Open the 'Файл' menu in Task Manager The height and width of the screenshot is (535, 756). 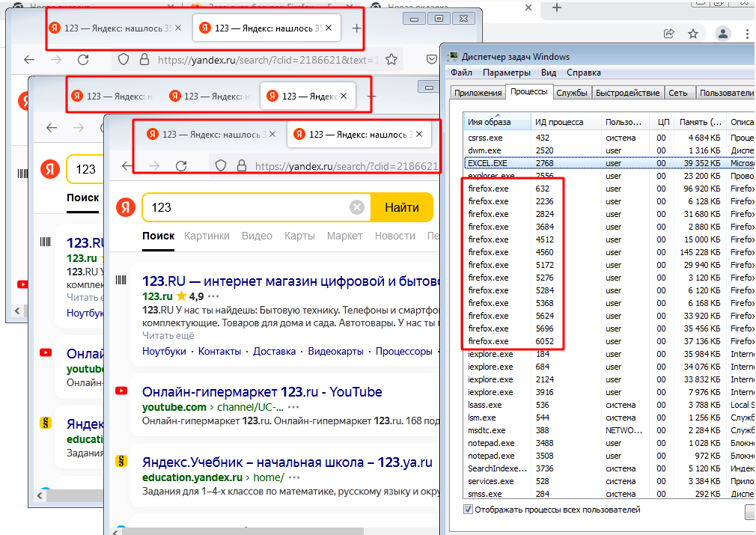[x=461, y=73]
